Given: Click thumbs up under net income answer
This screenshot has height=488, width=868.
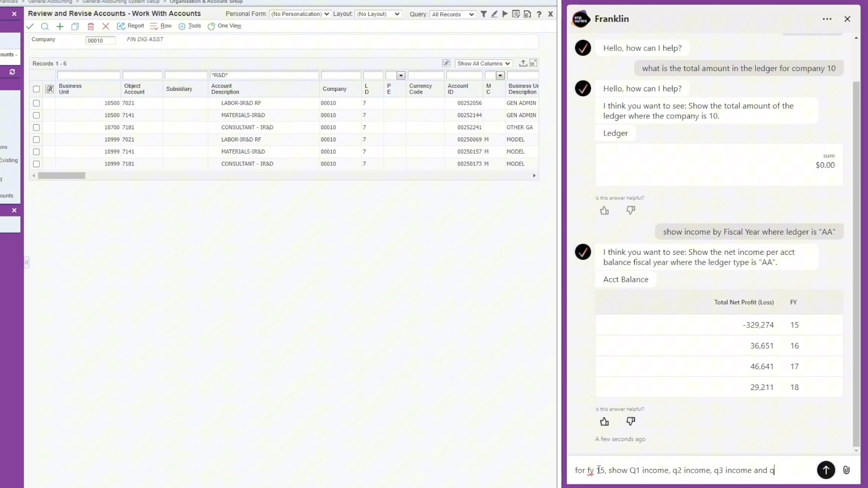Looking at the screenshot, I should 604,422.
